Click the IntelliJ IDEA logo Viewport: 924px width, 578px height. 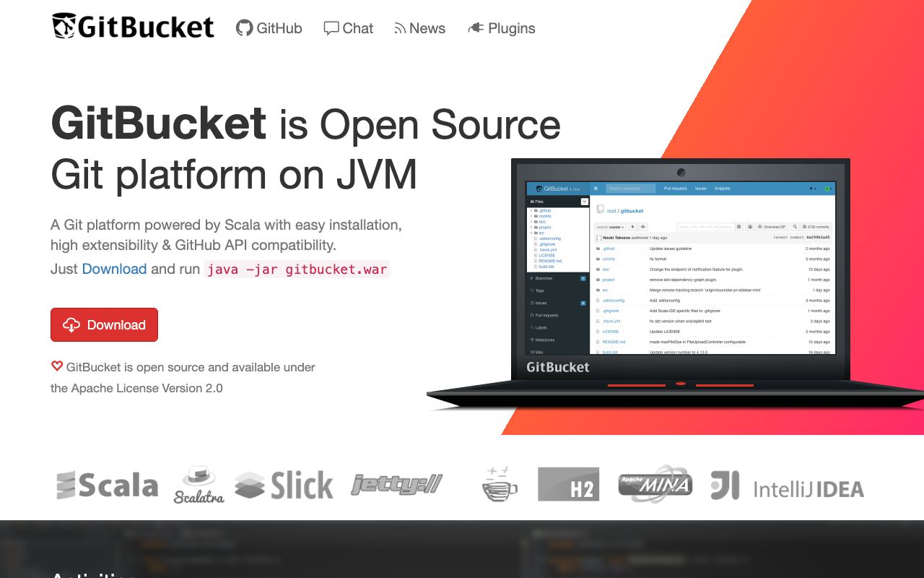(x=787, y=486)
